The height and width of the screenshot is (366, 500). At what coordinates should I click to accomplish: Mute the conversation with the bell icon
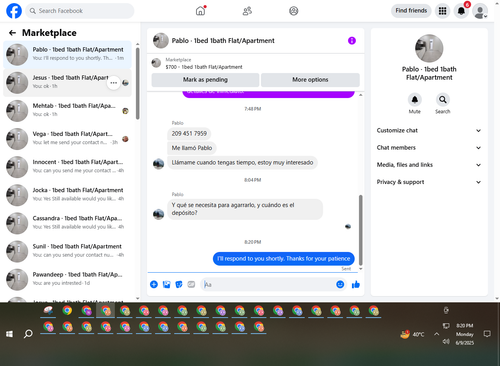click(x=415, y=100)
